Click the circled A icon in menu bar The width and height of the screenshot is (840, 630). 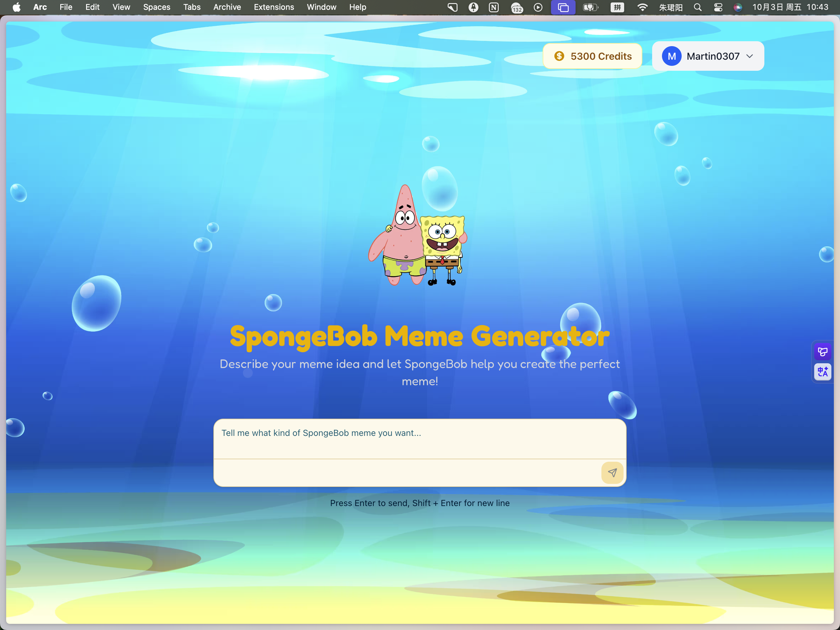(x=473, y=7)
